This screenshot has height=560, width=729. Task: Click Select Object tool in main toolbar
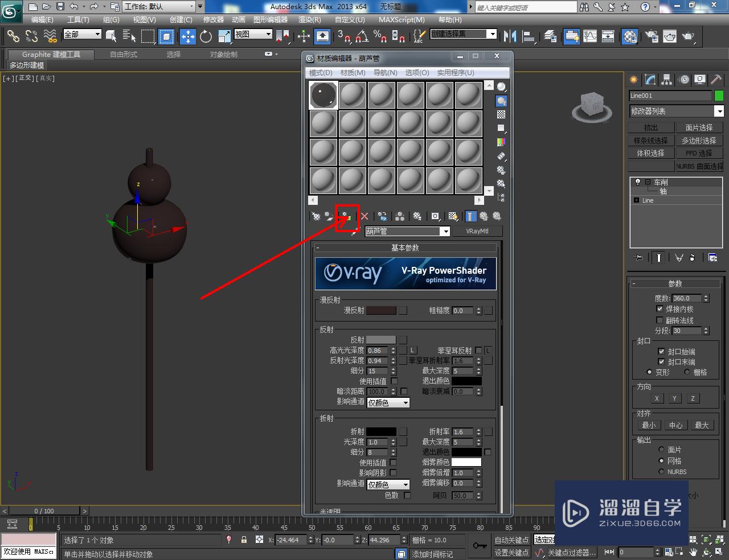pyautogui.click(x=111, y=36)
